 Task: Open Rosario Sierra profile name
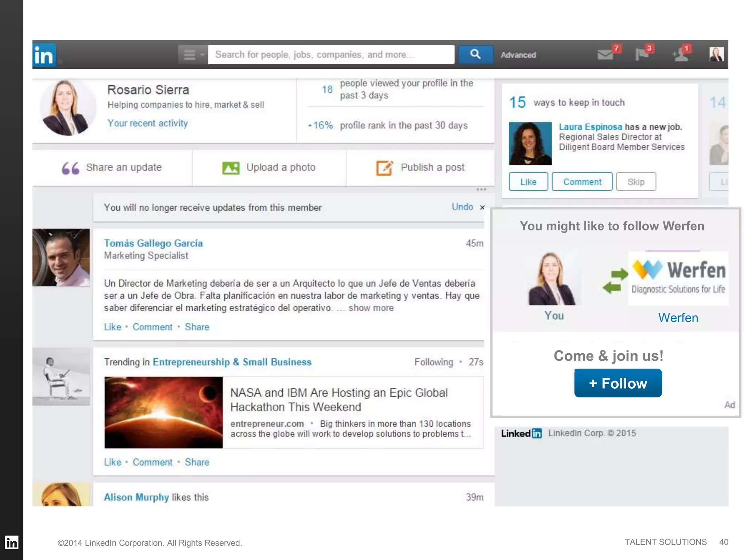[x=148, y=90]
